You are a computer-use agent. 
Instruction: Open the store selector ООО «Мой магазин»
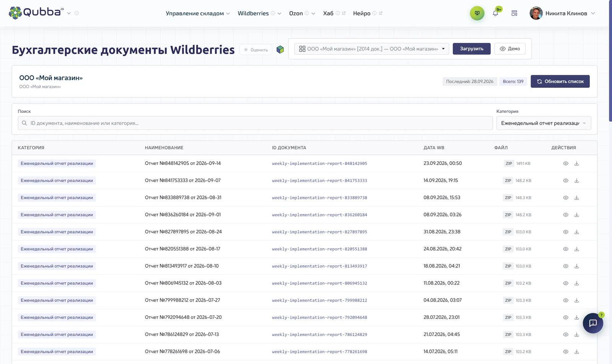372,49
